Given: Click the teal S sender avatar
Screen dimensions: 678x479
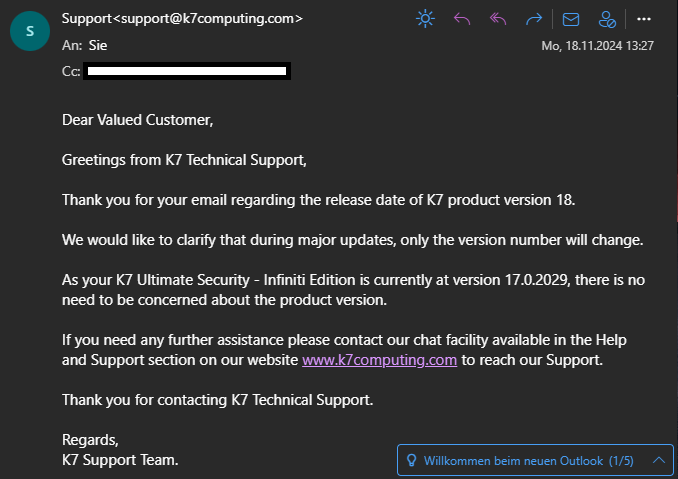Looking at the screenshot, I should coord(30,31).
